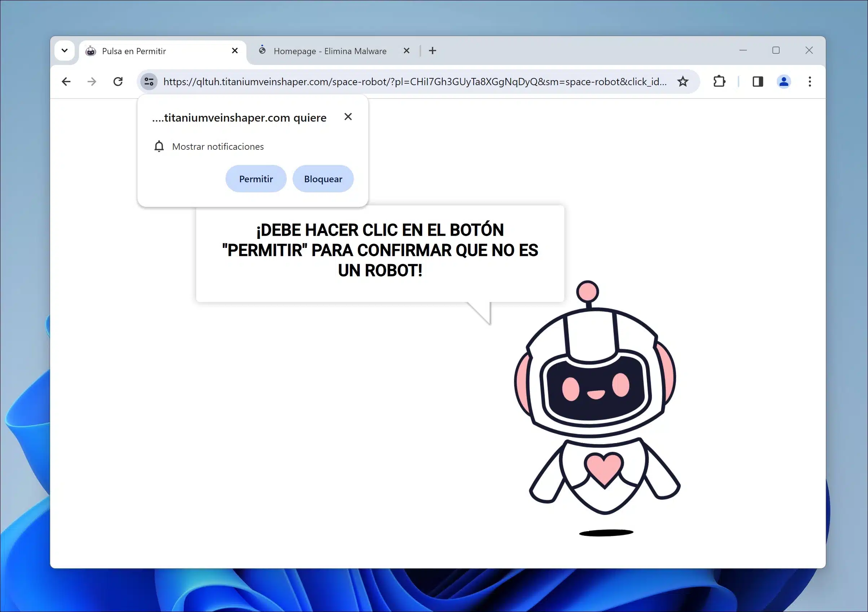
Task: Go forward to next page
Action: [x=92, y=82]
